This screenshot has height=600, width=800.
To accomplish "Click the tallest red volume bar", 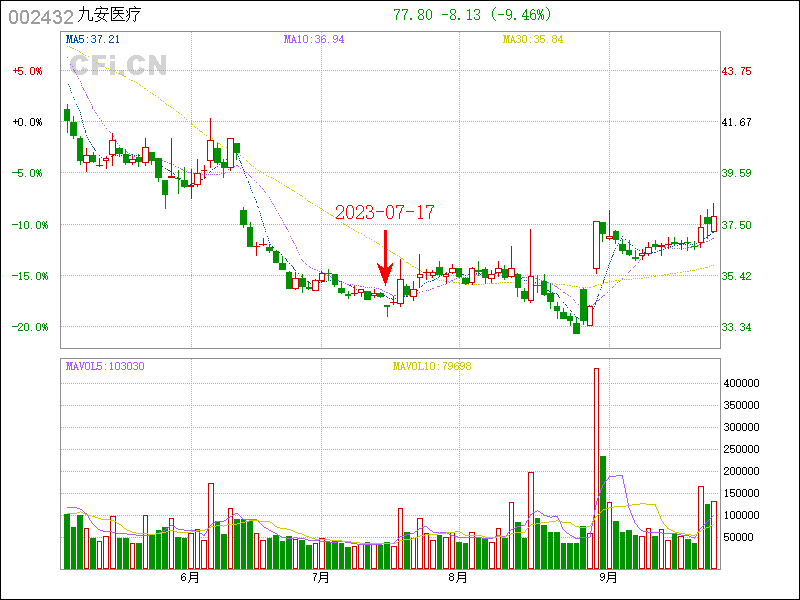I will [x=596, y=468].
